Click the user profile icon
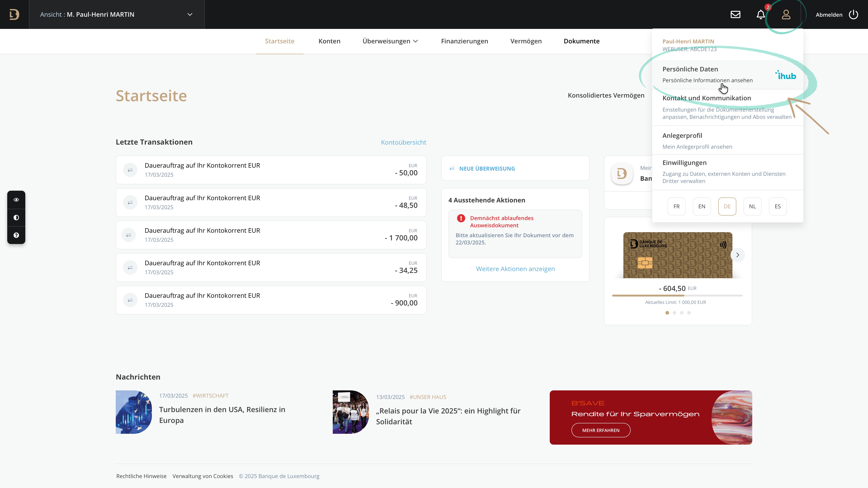 click(x=786, y=14)
